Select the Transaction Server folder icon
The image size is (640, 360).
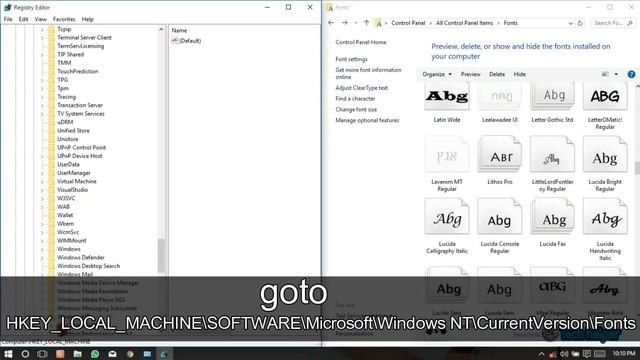(x=51, y=105)
